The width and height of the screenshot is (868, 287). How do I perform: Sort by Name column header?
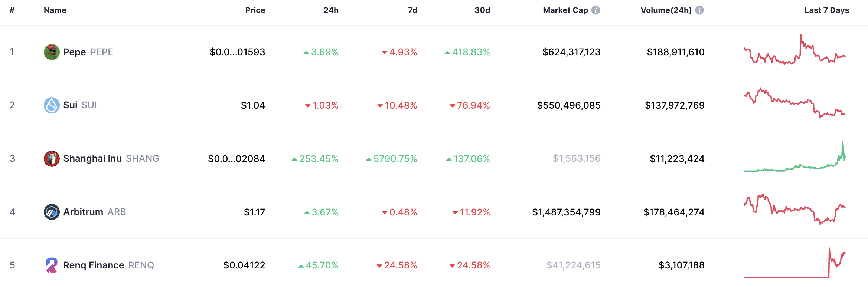pyautogui.click(x=55, y=10)
